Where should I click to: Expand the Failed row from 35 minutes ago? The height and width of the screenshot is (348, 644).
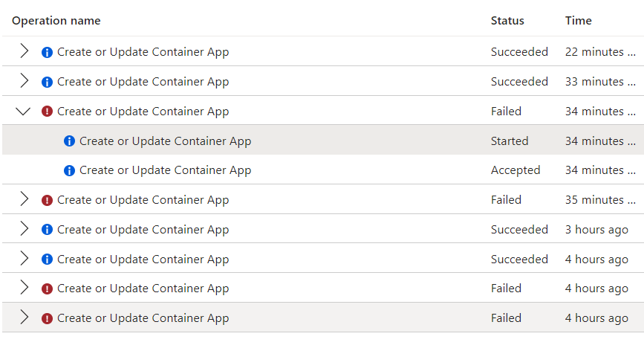pyautogui.click(x=25, y=199)
